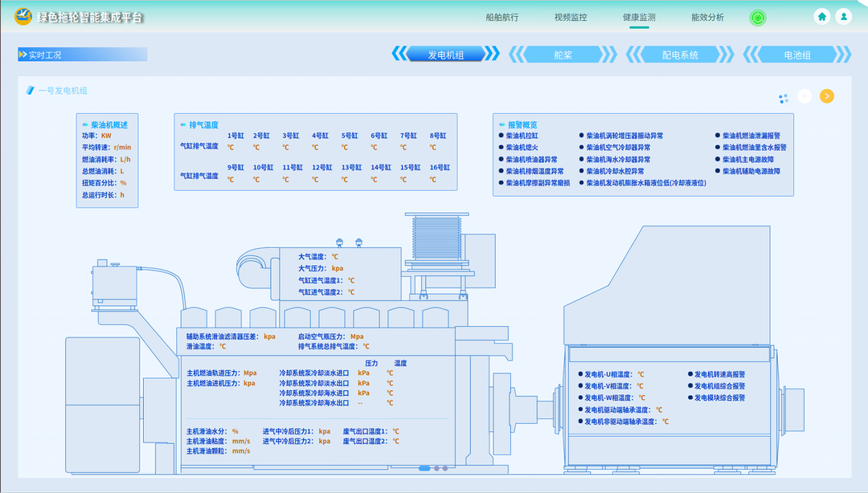The height and width of the screenshot is (493, 868).
Task: Click the 发电机组 button
Action: pyautogui.click(x=445, y=55)
